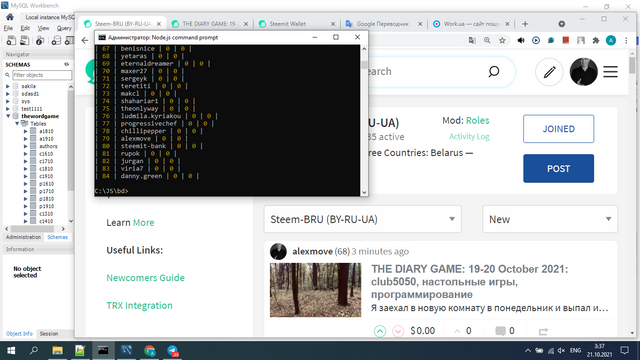Viewport: 640px width, 360px height.
Task: Click the first MySQL Workbench new SQL file icon
Action: (x=11, y=40)
